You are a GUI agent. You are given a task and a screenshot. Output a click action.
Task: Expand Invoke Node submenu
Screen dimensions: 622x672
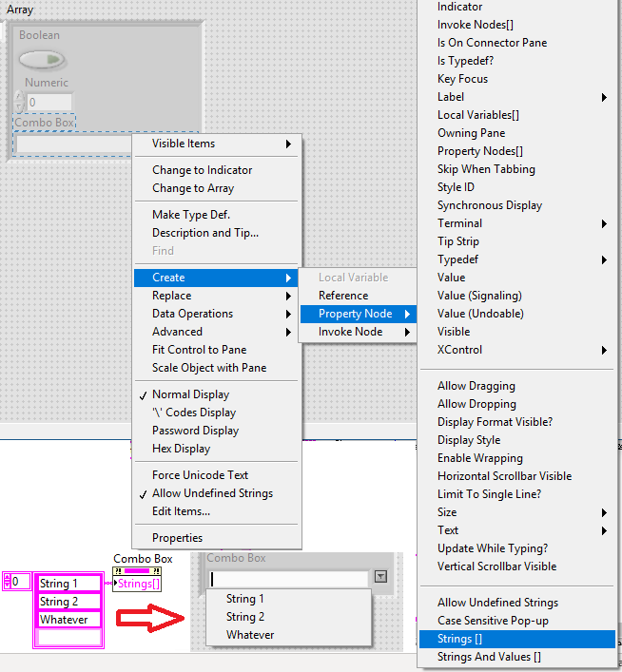pyautogui.click(x=359, y=332)
